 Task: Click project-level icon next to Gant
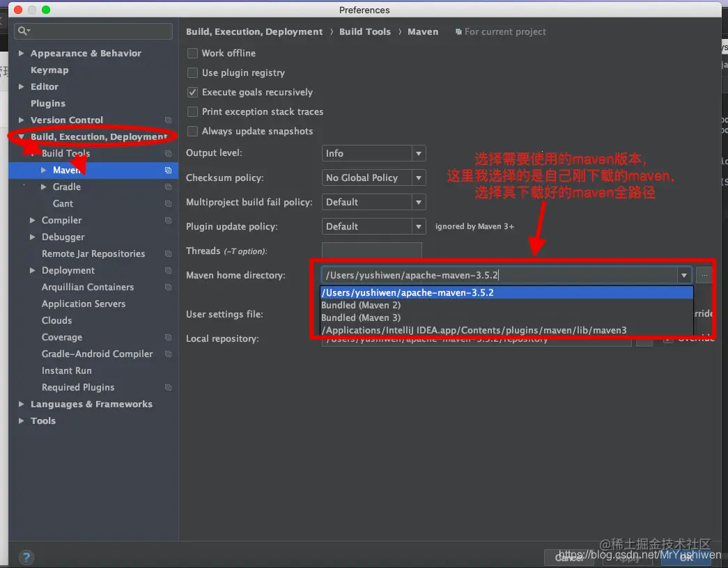(168, 204)
